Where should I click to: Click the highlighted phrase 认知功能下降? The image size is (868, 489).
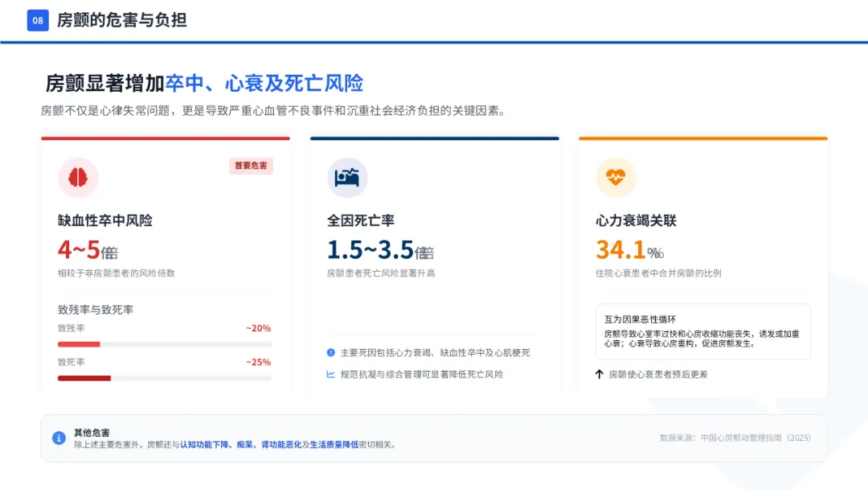[204, 445]
